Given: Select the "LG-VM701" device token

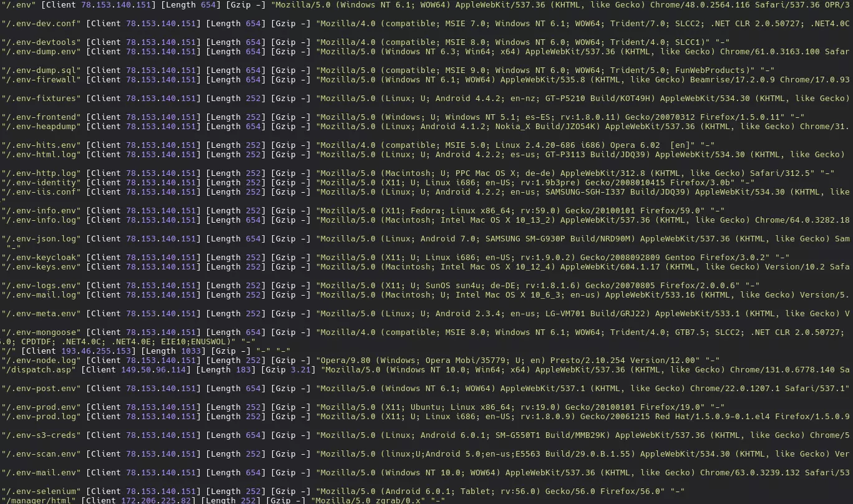Looking at the screenshot, I should (565, 314).
